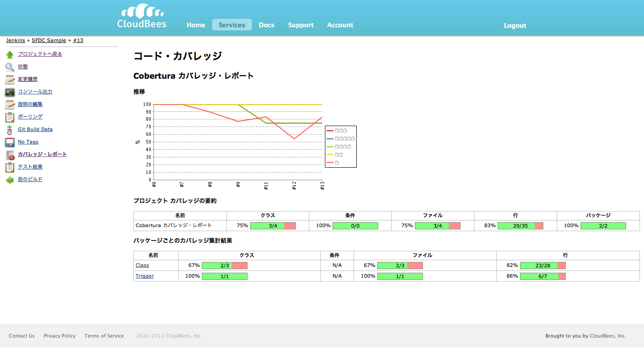Click the Git Build Data icon
The height and width of the screenshot is (355, 644).
tap(9, 130)
